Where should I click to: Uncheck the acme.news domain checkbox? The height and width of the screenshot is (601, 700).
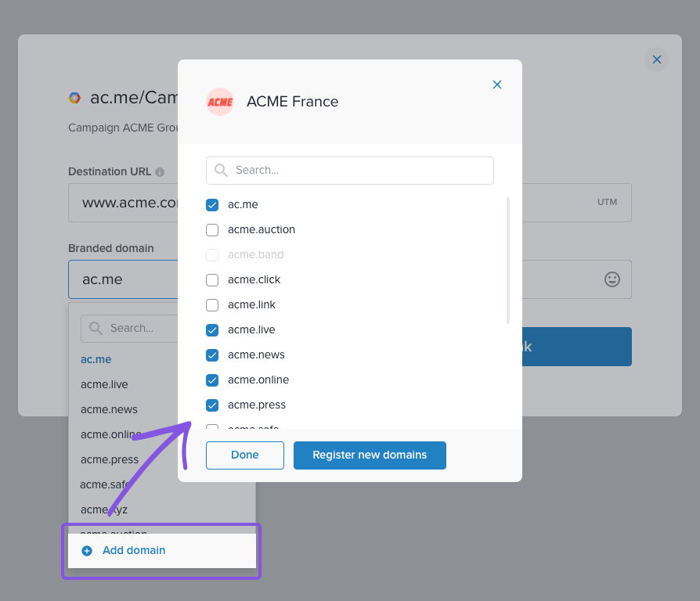[212, 354]
